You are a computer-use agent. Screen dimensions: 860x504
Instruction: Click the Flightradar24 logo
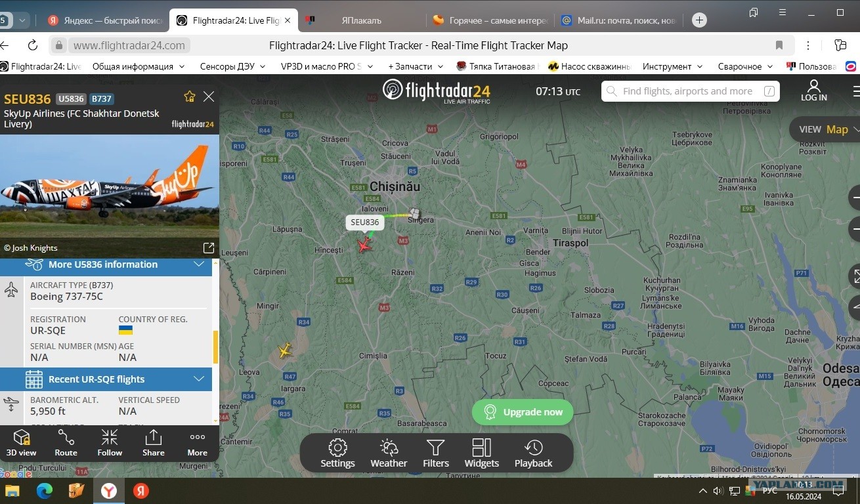[x=437, y=91]
